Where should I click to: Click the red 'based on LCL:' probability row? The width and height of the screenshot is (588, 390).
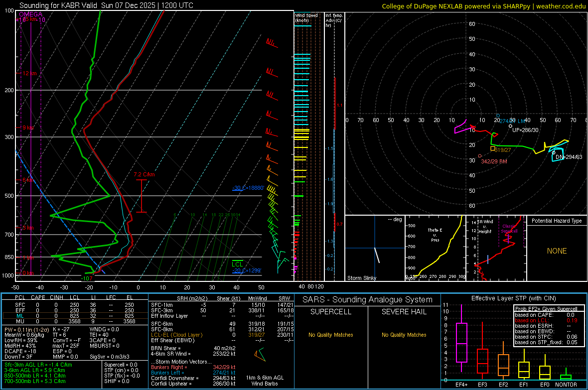coord(546,320)
